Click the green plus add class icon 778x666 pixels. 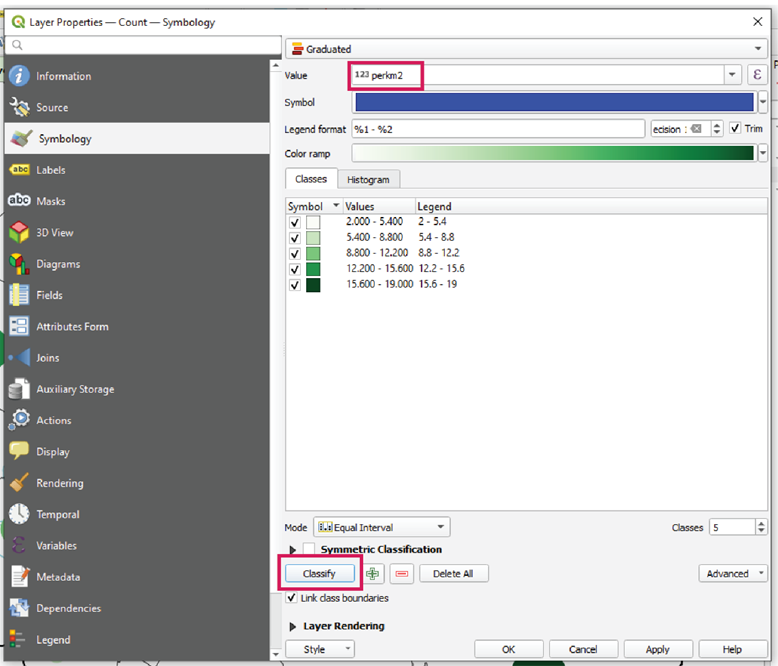pos(373,573)
